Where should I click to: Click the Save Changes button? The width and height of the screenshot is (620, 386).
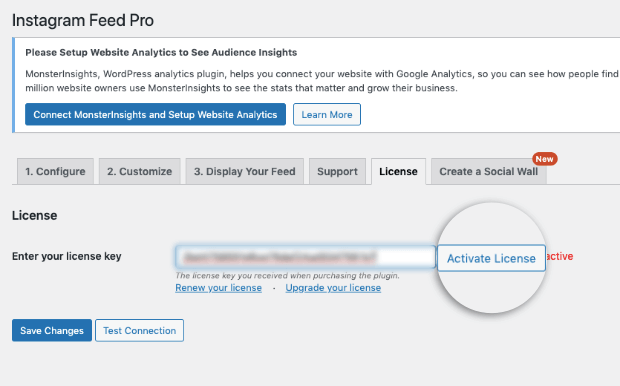(x=52, y=330)
